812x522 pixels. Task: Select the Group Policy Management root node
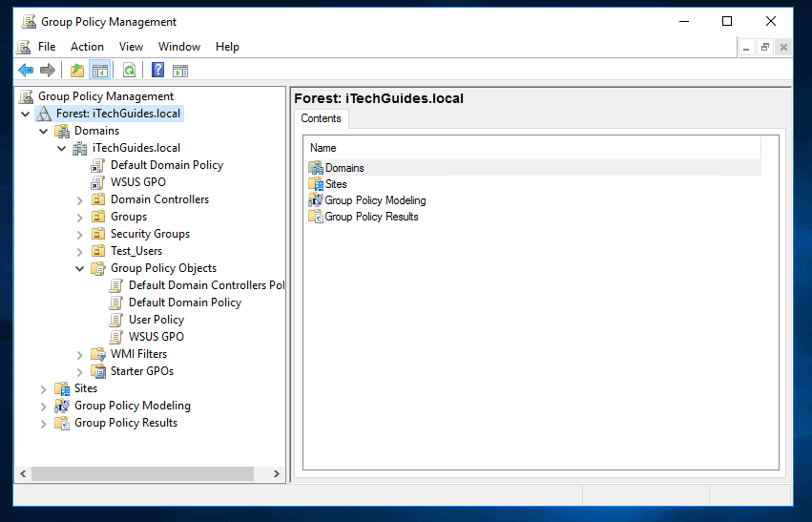click(x=106, y=96)
